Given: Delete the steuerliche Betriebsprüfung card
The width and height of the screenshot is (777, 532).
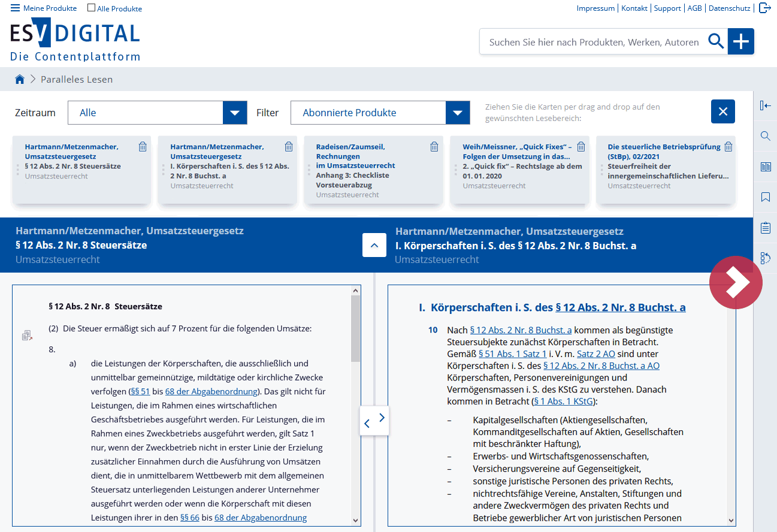Looking at the screenshot, I should pos(728,147).
